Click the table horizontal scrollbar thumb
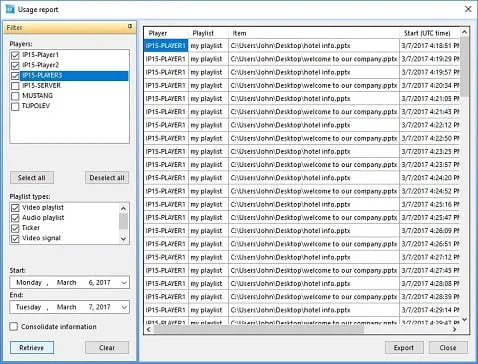Screen dimensions: 478x364 coord(259,329)
